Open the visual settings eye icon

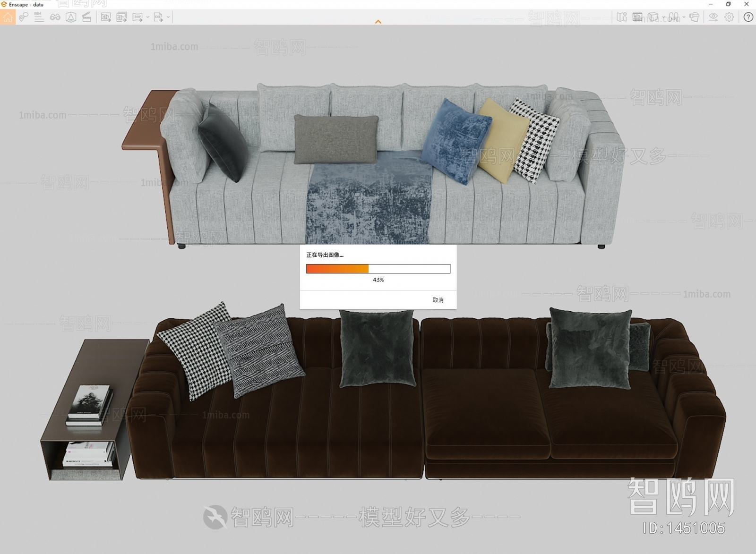[713, 17]
